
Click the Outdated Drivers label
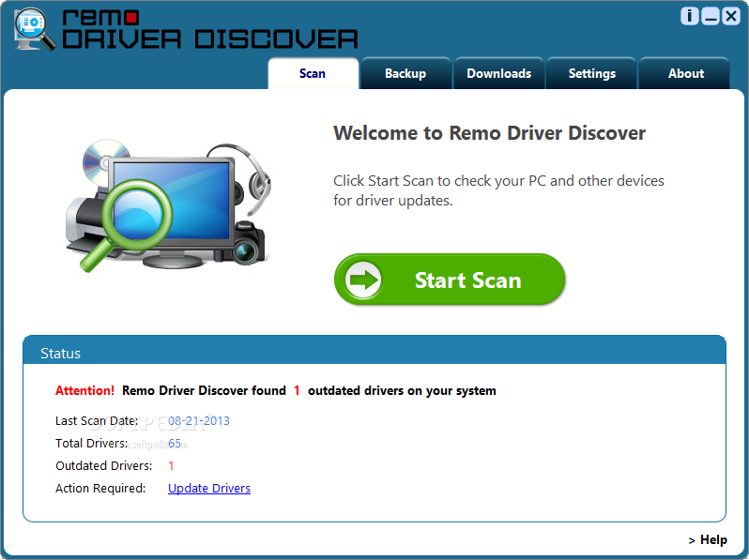pos(103,465)
